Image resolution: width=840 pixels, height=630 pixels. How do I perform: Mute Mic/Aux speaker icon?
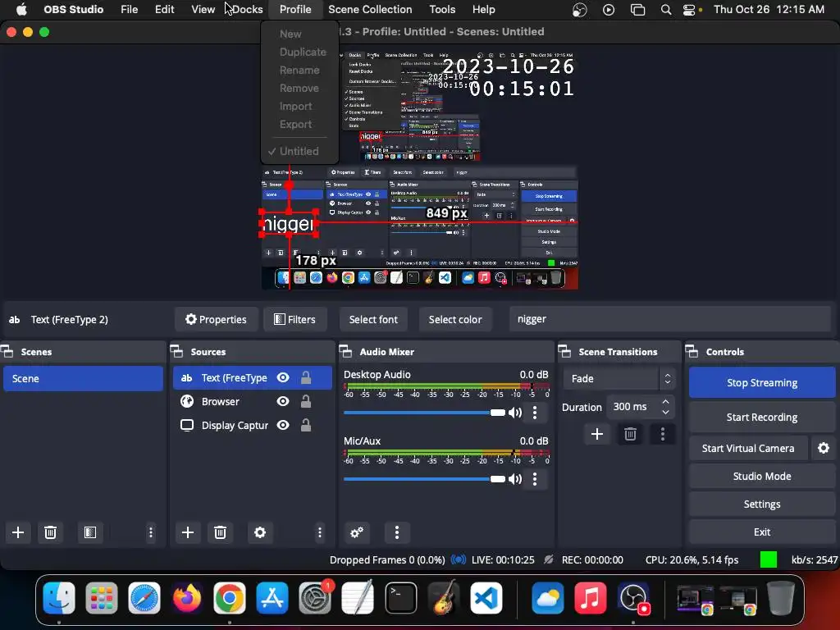(x=515, y=479)
